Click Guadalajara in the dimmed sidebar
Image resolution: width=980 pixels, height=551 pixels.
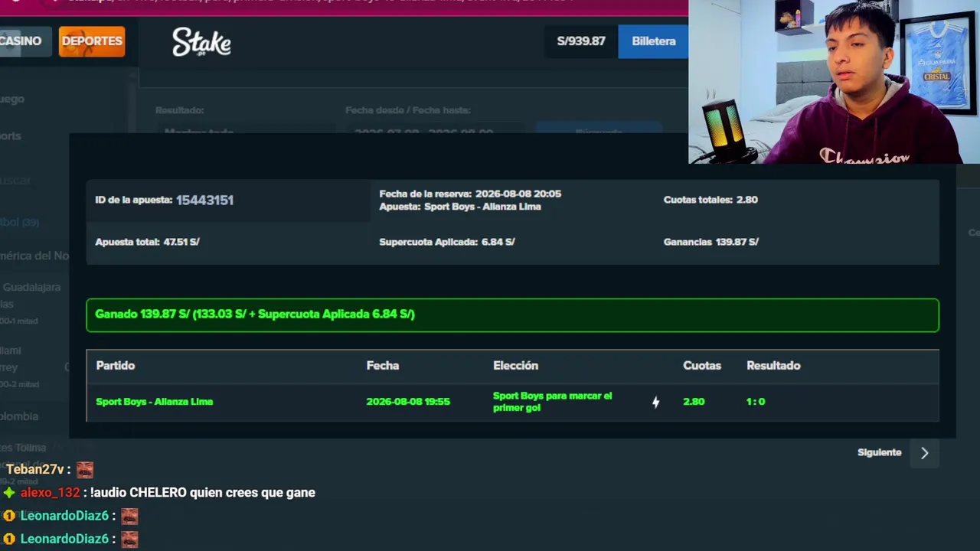pos(31,288)
